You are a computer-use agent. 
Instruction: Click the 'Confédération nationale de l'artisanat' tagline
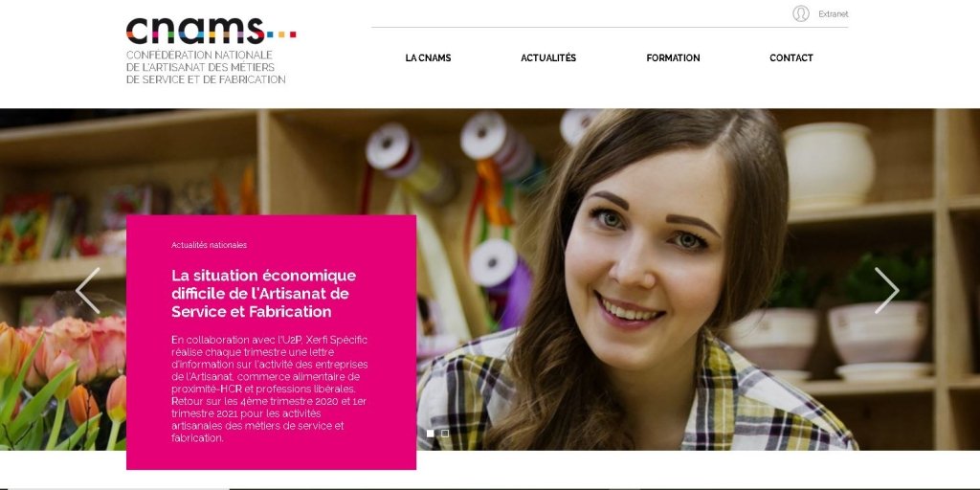coord(206,68)
